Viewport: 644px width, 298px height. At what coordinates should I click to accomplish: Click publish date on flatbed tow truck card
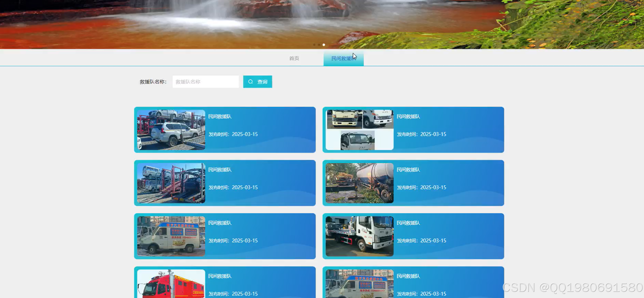click(x=421, y=241)
